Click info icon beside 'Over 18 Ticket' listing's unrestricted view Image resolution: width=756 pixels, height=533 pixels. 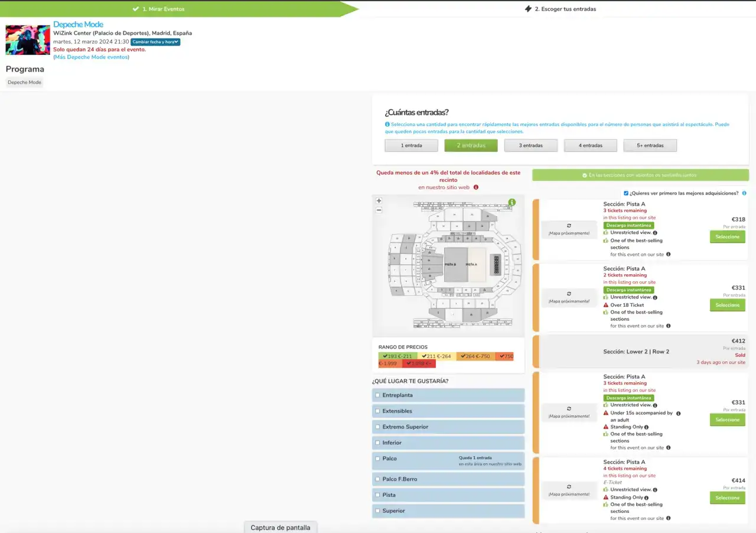655,297
